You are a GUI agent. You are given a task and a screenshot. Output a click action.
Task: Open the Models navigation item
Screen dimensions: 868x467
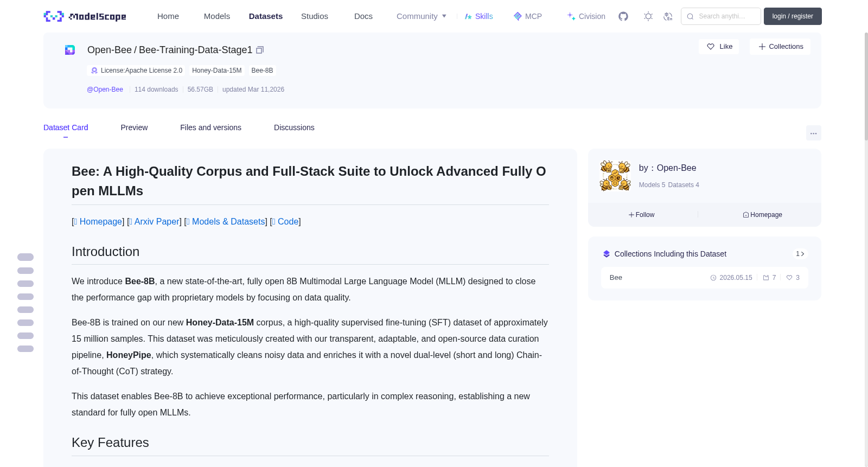click(217, 16)
